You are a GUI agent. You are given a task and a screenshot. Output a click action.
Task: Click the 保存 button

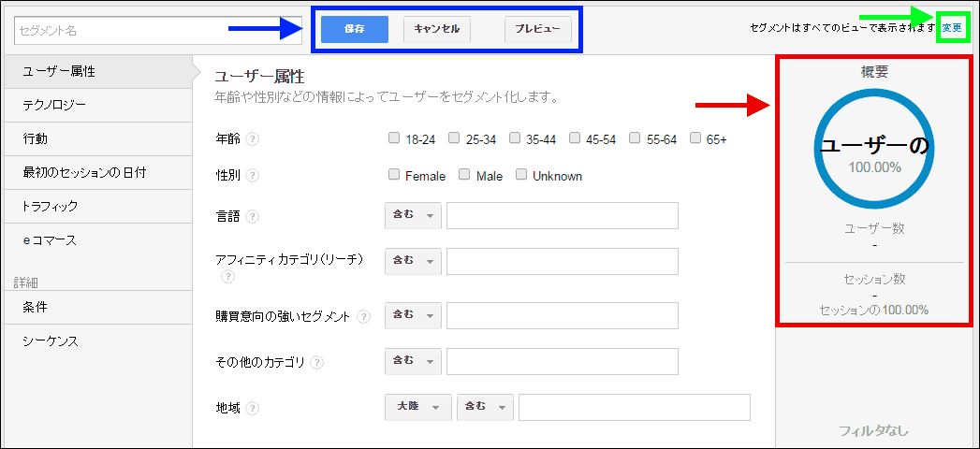(x=355, y=29)
